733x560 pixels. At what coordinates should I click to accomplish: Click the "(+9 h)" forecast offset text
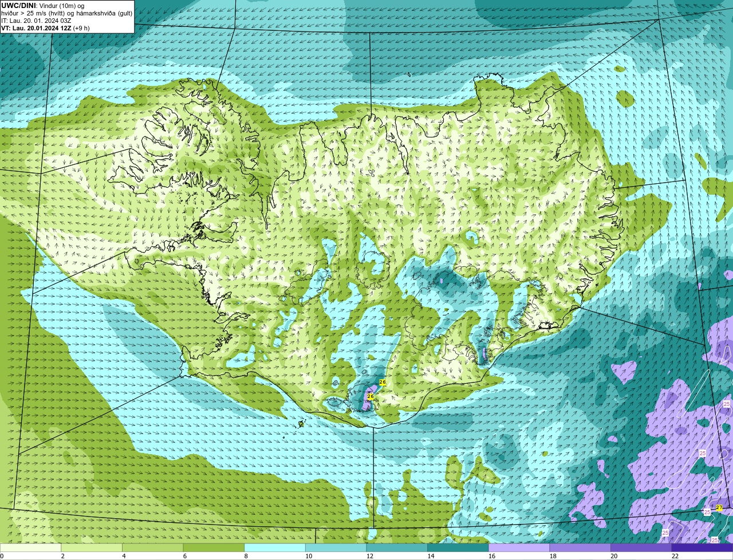[81, 27]
